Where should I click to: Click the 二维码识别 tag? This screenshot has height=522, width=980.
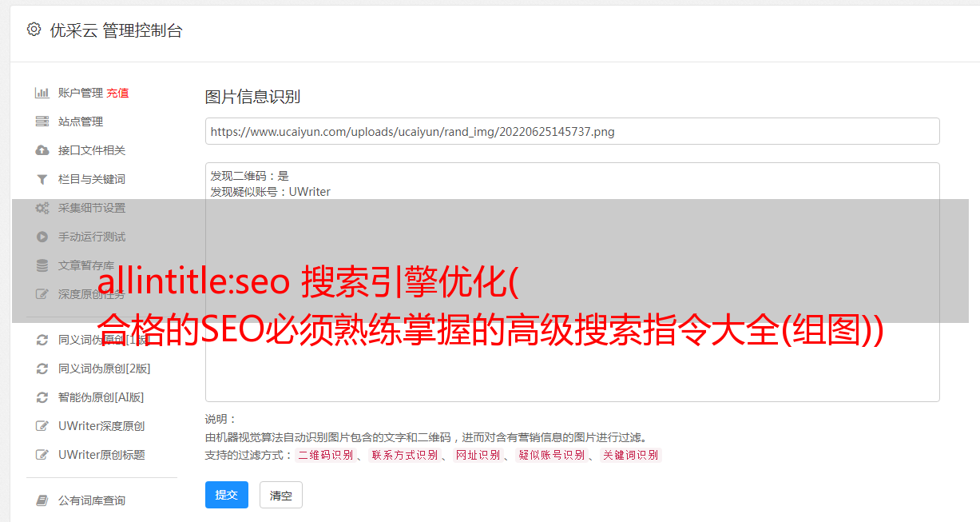(x=325, y=455)
